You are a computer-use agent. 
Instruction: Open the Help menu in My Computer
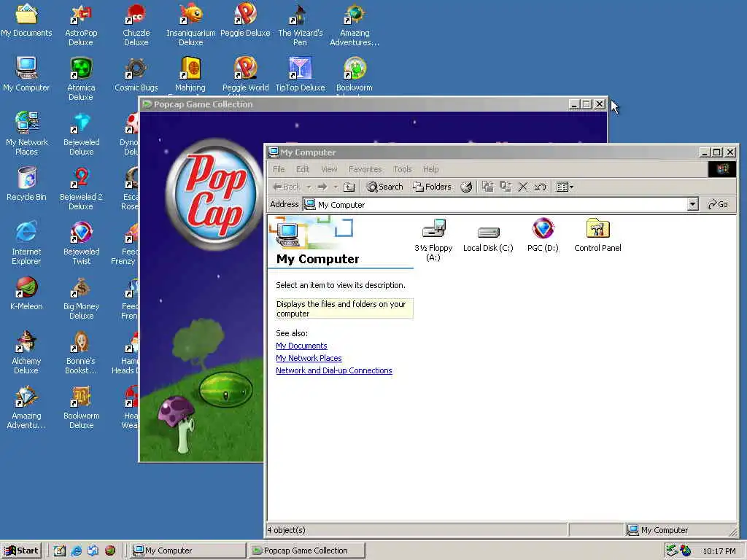(430, 169)
